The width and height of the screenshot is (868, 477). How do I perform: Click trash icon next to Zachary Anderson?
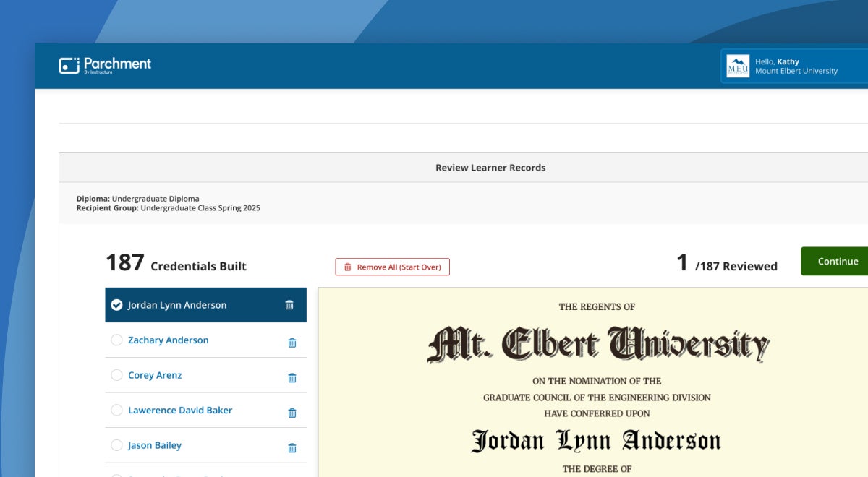[x=292, y=343]
